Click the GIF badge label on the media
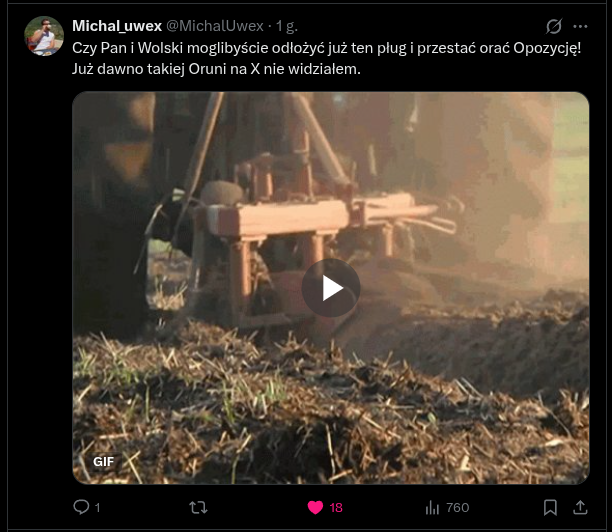 click(x=104, y=462)
